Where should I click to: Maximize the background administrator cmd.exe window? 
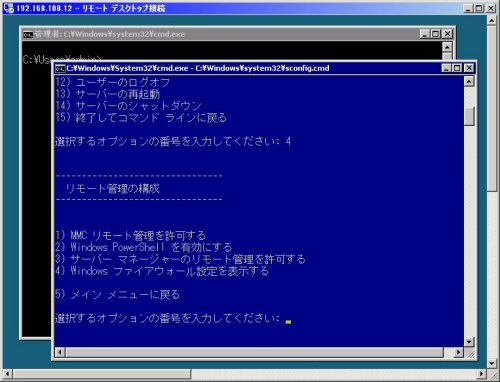click(x=435, y=34)
